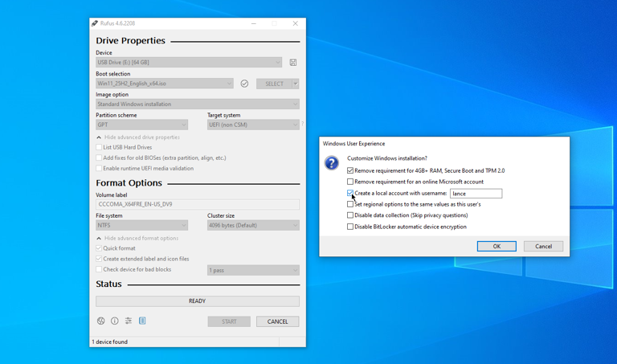Screen dimensions: 617x364
Task: Show the log icon
Action: (142, 321)
